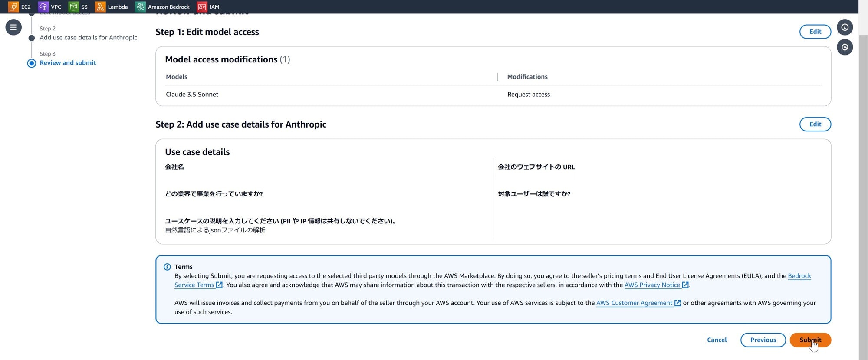Viewport: 868px width, 360px height.
Task: Click the Modifications column header
Action: tap(527, 77)
